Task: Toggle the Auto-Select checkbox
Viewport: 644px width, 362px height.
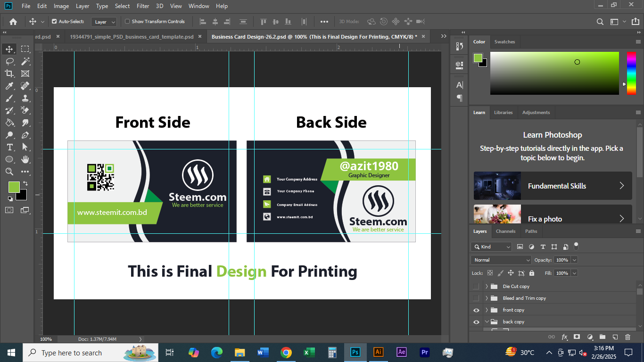Action: (54, 22)
